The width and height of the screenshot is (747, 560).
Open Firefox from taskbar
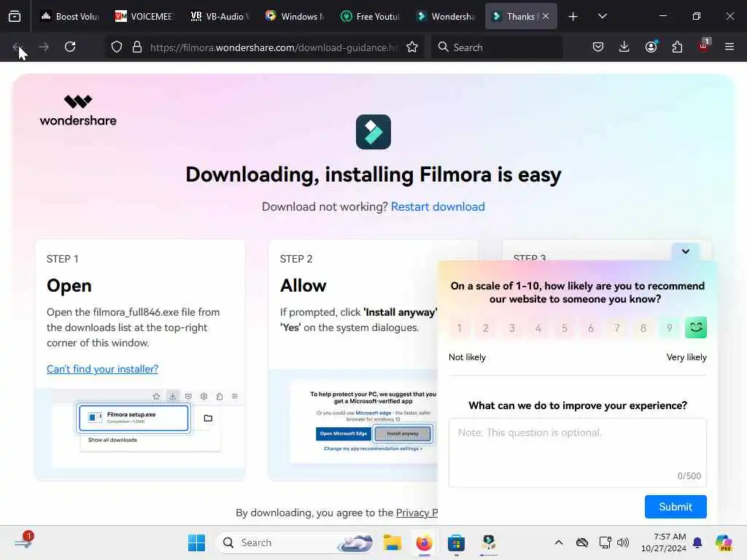point(424,542)
